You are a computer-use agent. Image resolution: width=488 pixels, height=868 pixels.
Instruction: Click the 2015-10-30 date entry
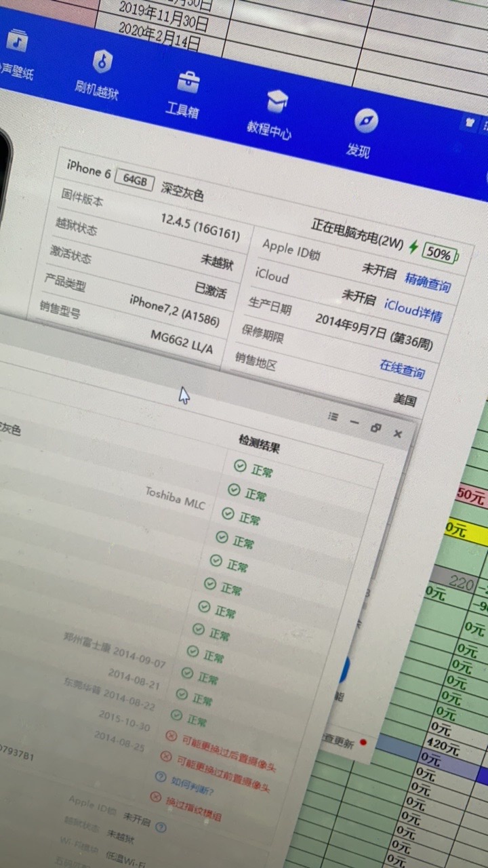point(124,721)
